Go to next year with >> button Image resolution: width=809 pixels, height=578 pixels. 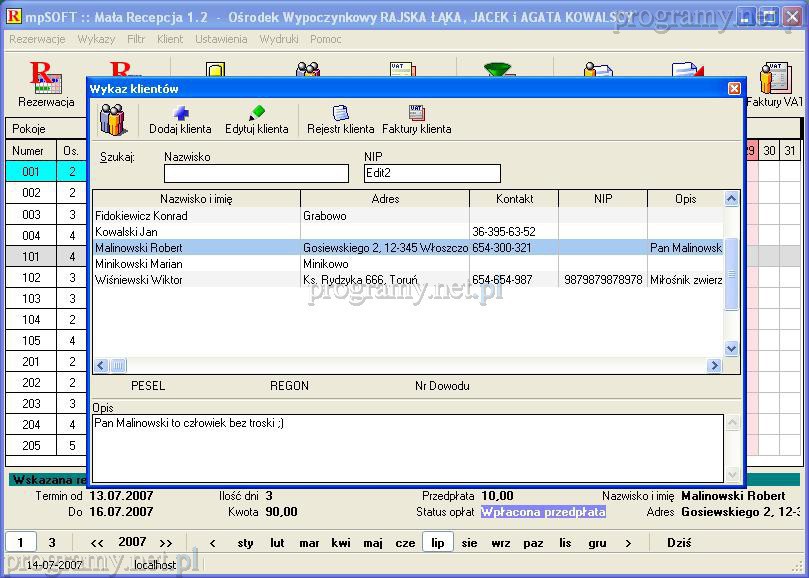(x=166, y=543)
